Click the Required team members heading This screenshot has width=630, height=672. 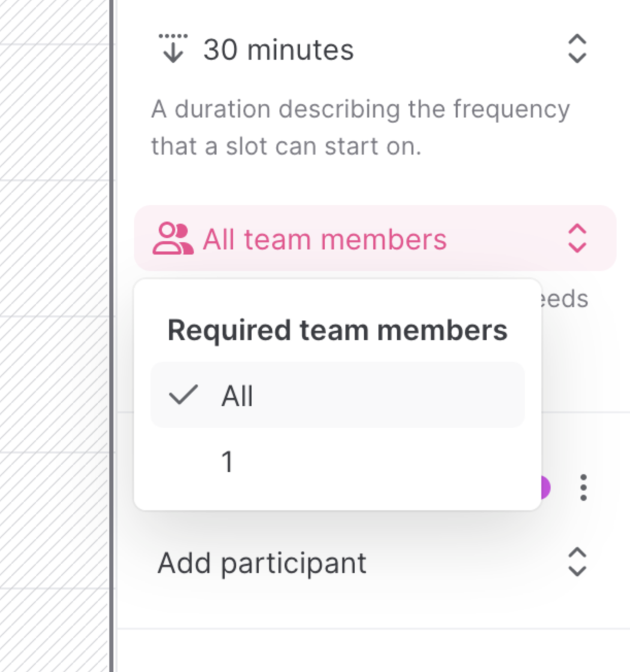point(337,330)
